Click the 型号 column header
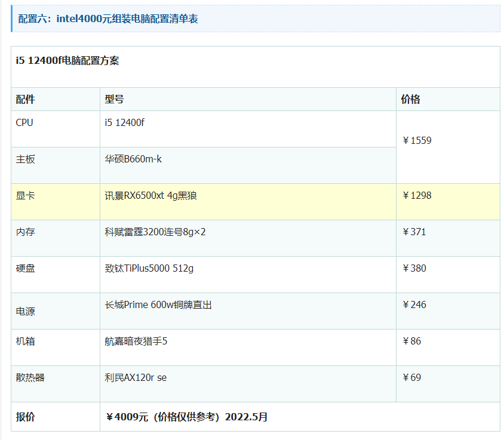The image size is (504, 440). 114,99
